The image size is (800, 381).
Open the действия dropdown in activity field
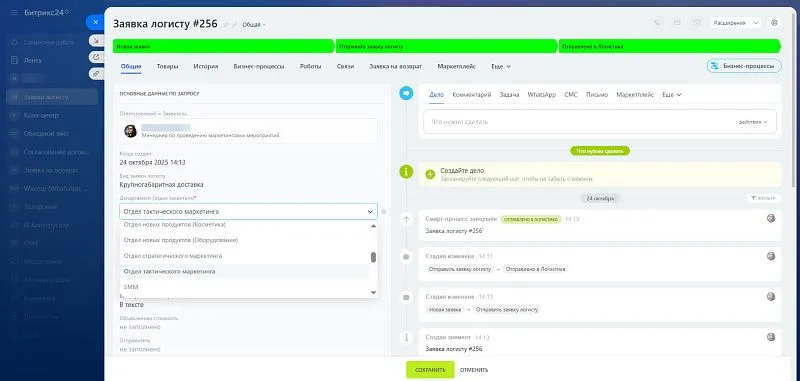753,122
